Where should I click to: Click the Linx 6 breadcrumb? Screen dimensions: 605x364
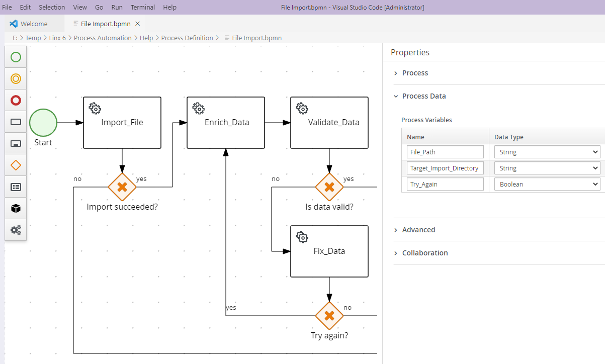[x=57, y=38]
